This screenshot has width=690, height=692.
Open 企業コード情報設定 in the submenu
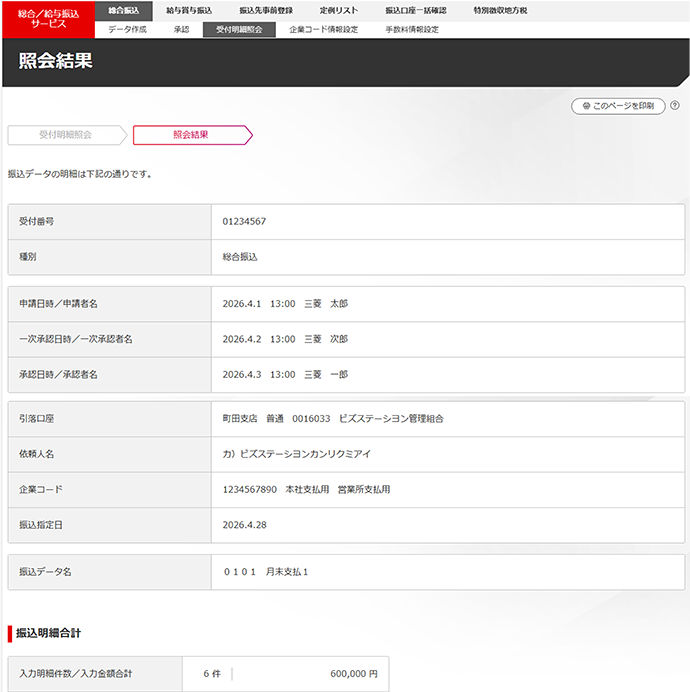[x=323, y=30]
